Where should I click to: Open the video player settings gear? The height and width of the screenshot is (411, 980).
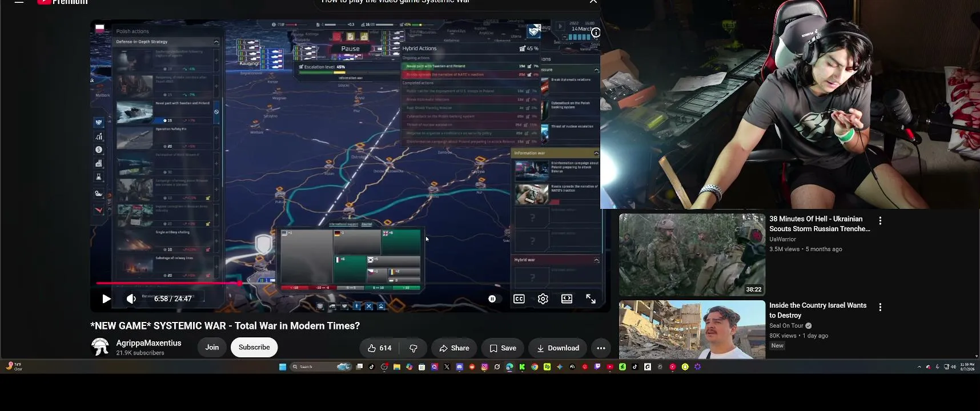point(543,299)
